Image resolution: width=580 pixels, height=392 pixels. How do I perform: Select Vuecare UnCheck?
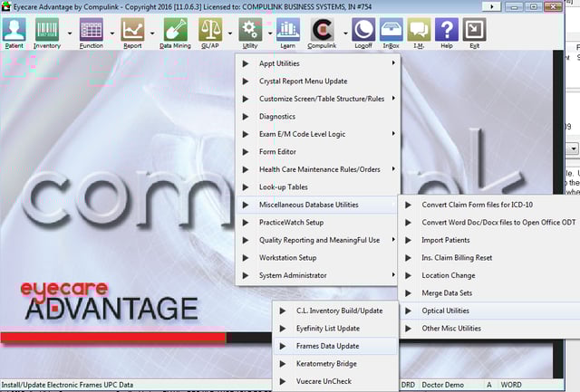(335, 381)
